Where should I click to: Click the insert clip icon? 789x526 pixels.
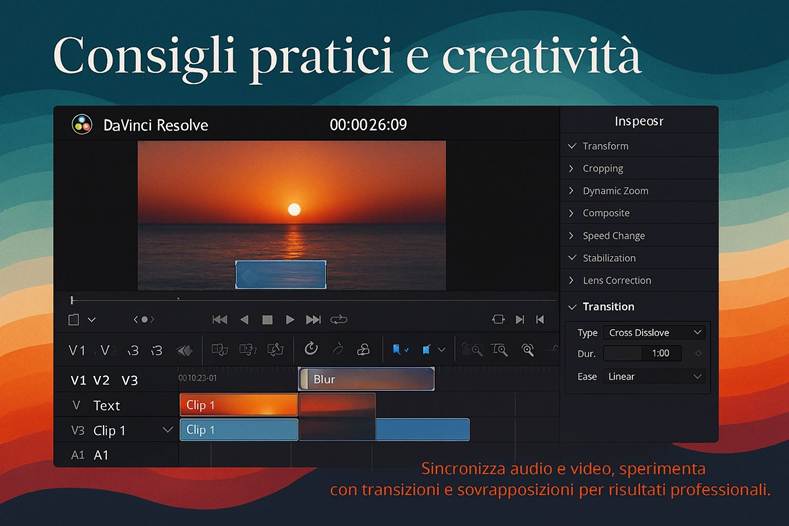(219, 350)
